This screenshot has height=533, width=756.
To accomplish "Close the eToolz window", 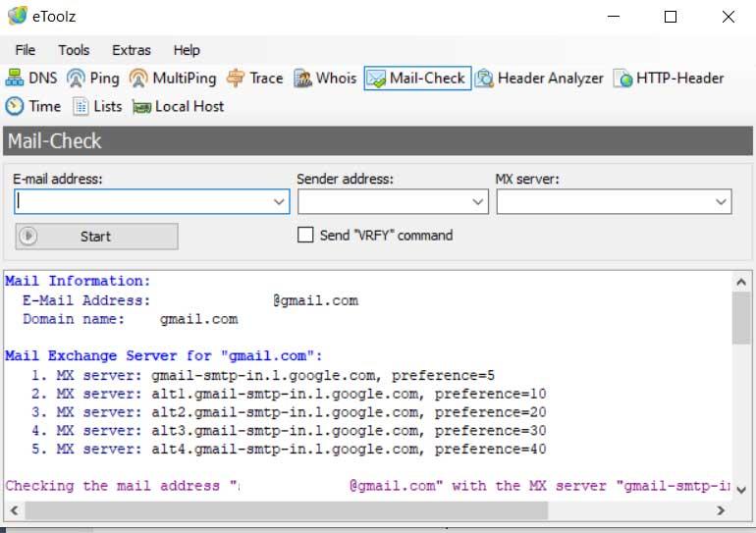I will click(729, 17).
